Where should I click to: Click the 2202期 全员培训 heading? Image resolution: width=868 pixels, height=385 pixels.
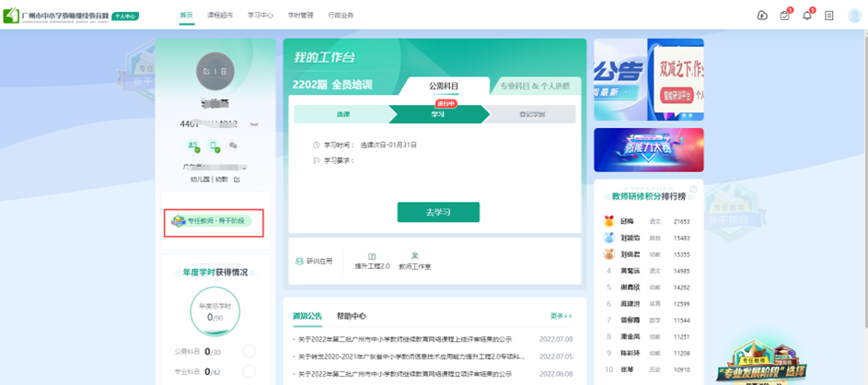(x=332, y=86)
